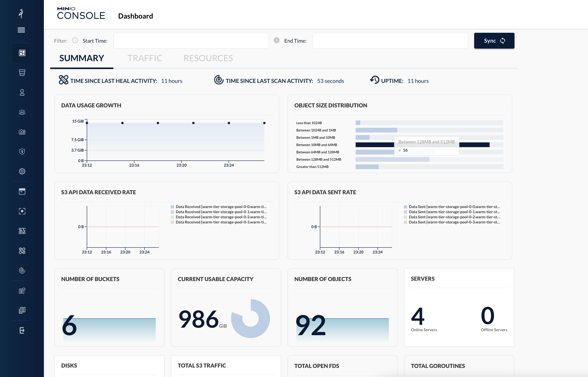The image size is (588, 377).
Task: Click the Start Time input field
Action: coord(191,41)
